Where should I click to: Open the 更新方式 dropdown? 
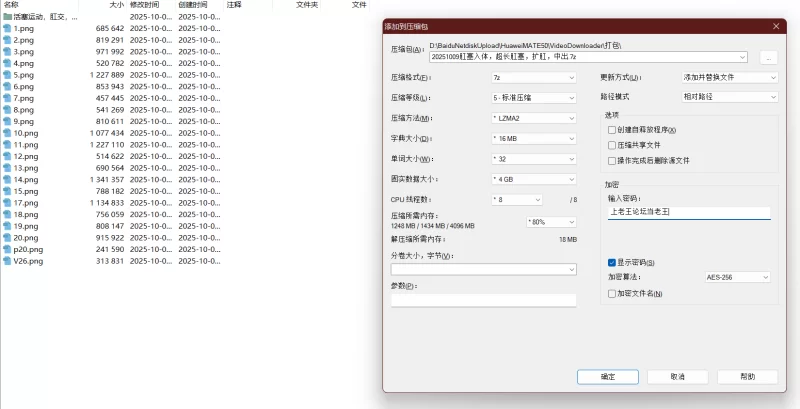coord(730,78)
